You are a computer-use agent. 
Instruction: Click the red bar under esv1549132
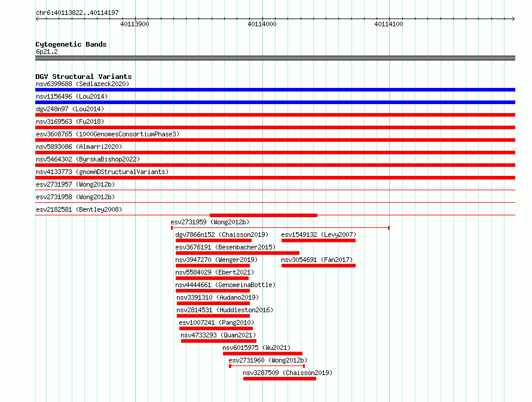point(319,240)
